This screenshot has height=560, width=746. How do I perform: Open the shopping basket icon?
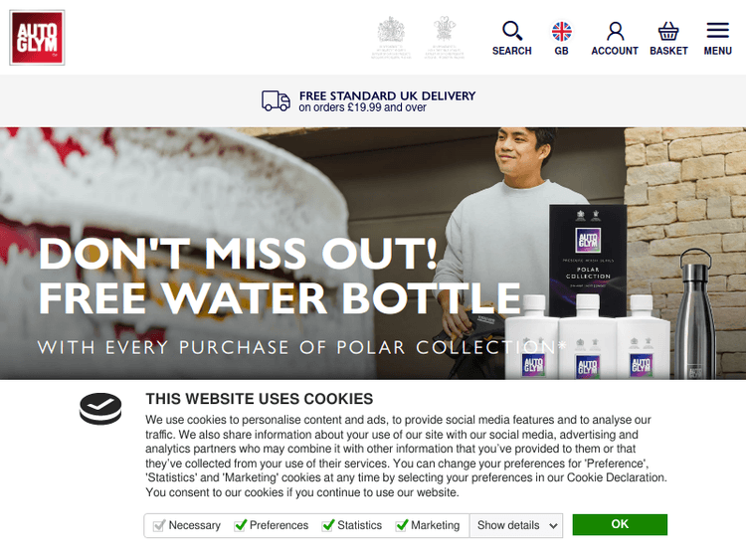[668, 32]
